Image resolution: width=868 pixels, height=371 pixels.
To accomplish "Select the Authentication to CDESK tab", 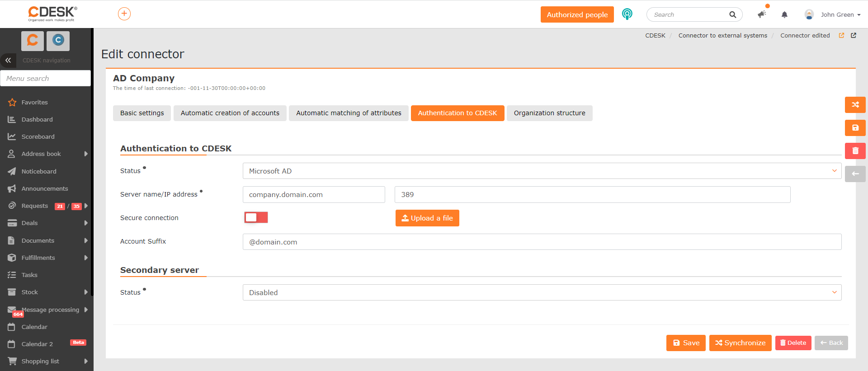I will click(x=458, y=113).
